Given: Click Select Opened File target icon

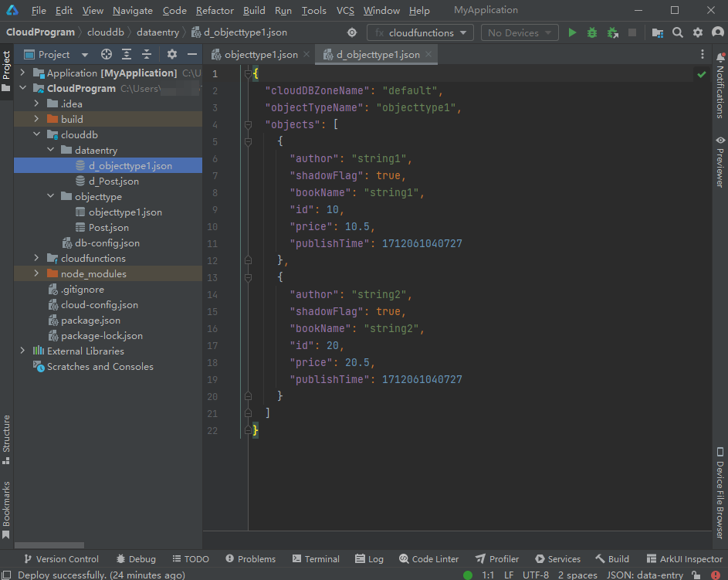Looking at the screenshot, I should 107,55.
